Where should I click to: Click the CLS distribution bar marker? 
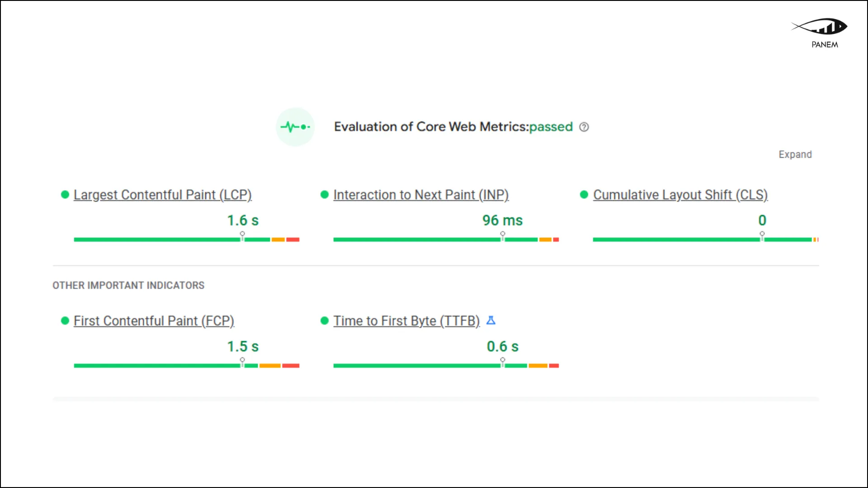point(762,236)
